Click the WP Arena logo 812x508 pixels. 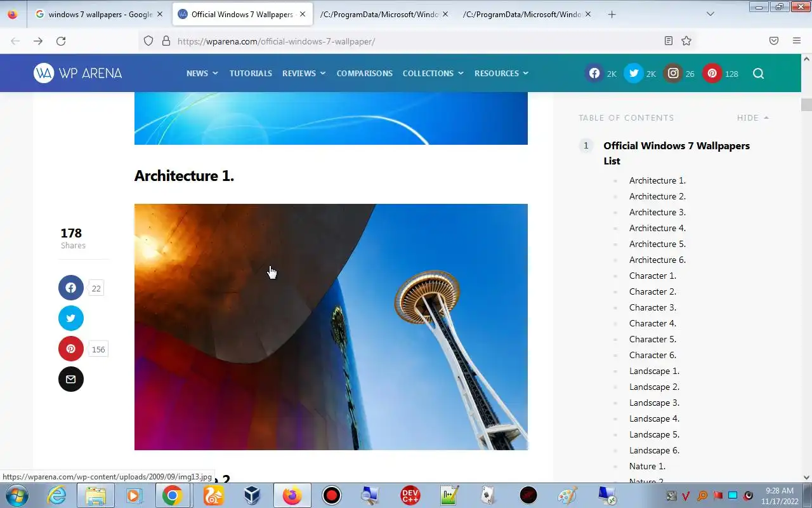click(x=77, y=73)
